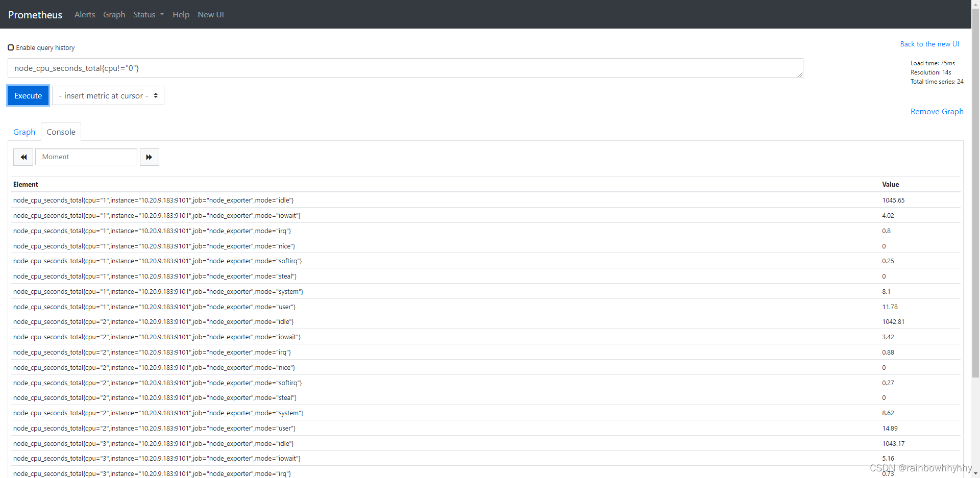980x478 pixels.
Task: Click the page vertical scrollbar
Action: [975, 194]
